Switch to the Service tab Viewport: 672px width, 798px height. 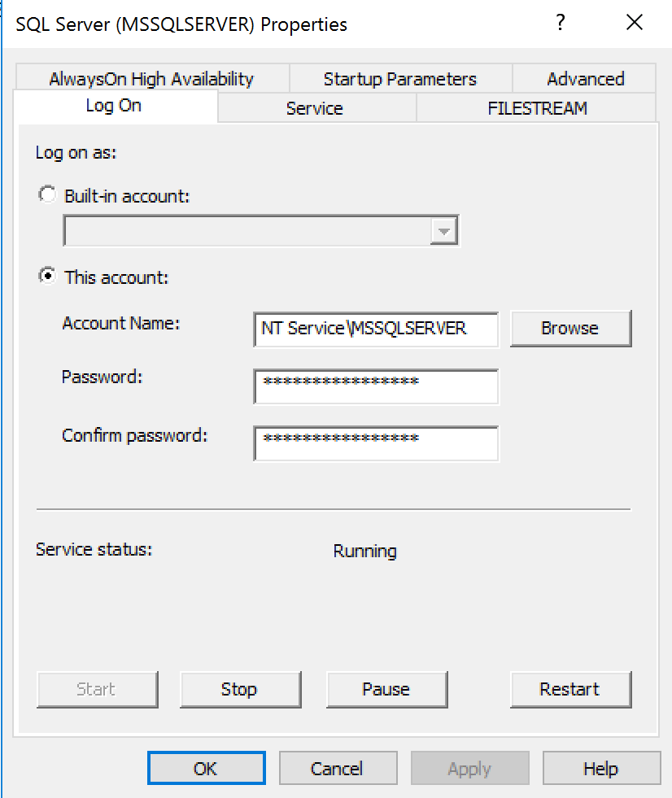[x=314, y=108]
